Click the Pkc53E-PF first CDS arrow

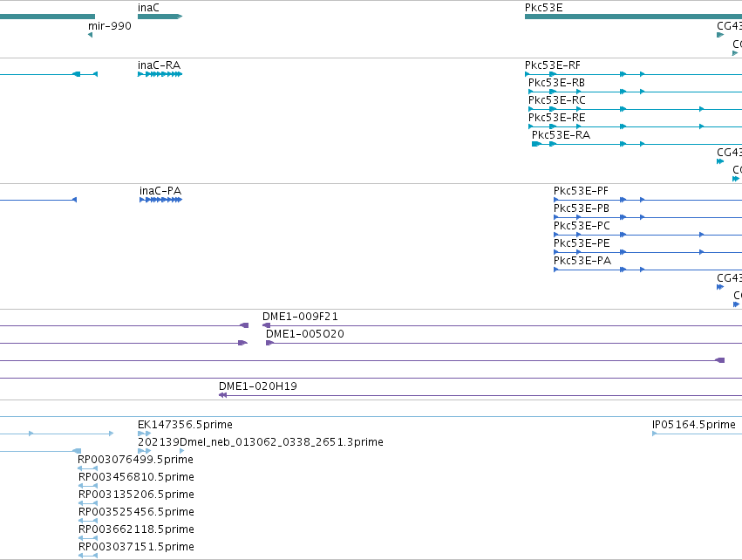pyautogui.click(x=556, y=200)
